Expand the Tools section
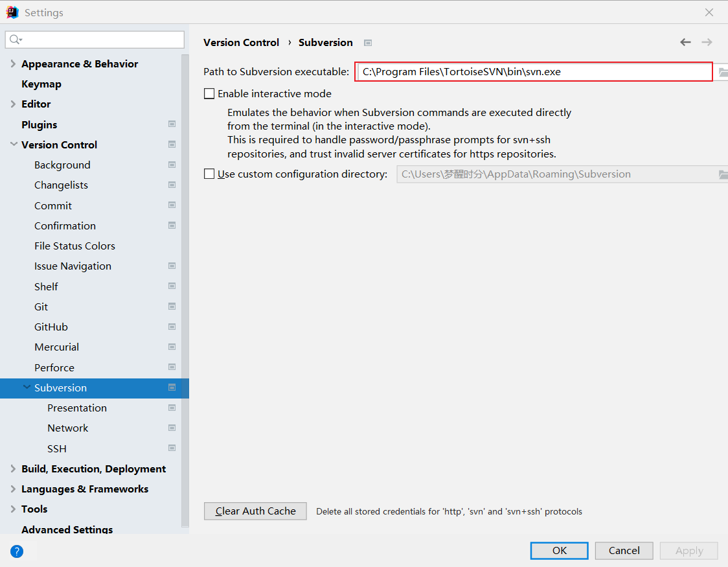 (x=13, y=509)
